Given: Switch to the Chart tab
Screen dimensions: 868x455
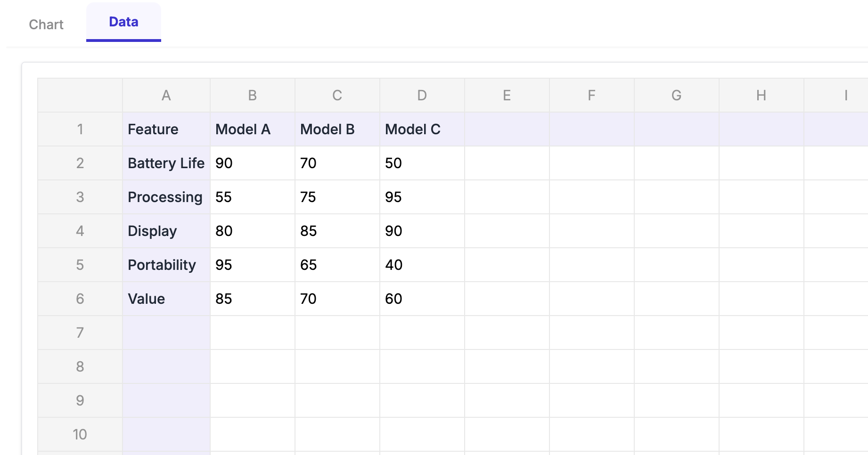Looking at the screenshot, I should click(x=46, y=24).
